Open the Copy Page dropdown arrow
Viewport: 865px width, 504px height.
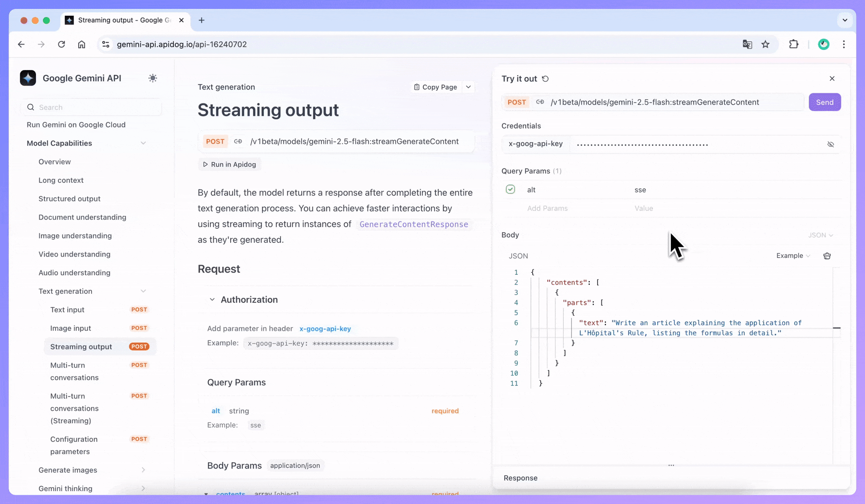tap(468, 87)
